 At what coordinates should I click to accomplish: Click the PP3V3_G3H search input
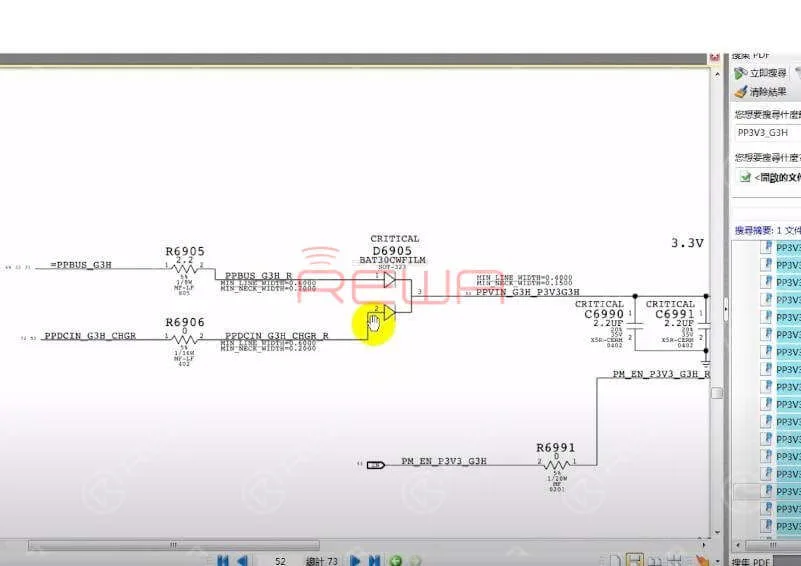coord(768,133)
